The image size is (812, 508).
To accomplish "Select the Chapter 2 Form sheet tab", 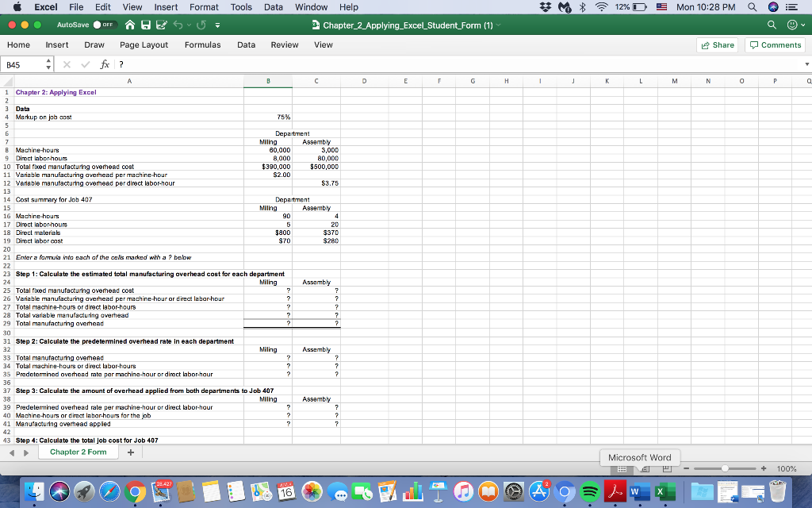I will click(79, 452).
